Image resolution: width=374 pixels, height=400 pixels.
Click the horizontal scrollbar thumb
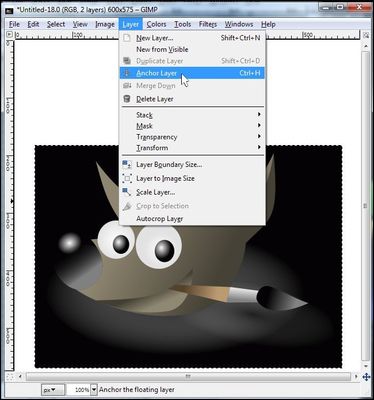(x=188, y=377)
